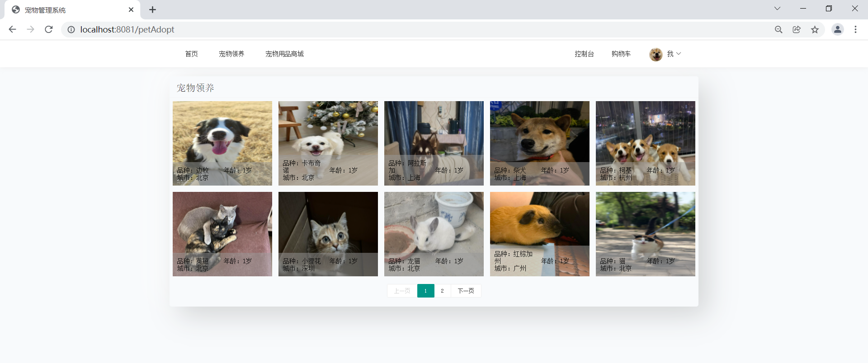Go to 首页 in the navigation bar
The height and width of the screenshot is (363, 868).
[x=191, y=54]
